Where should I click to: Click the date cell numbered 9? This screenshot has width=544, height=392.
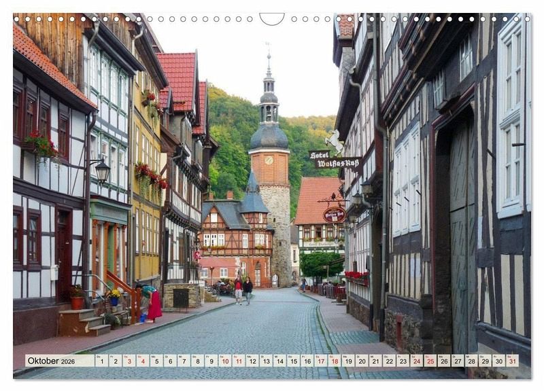click(x=211, y=361)
